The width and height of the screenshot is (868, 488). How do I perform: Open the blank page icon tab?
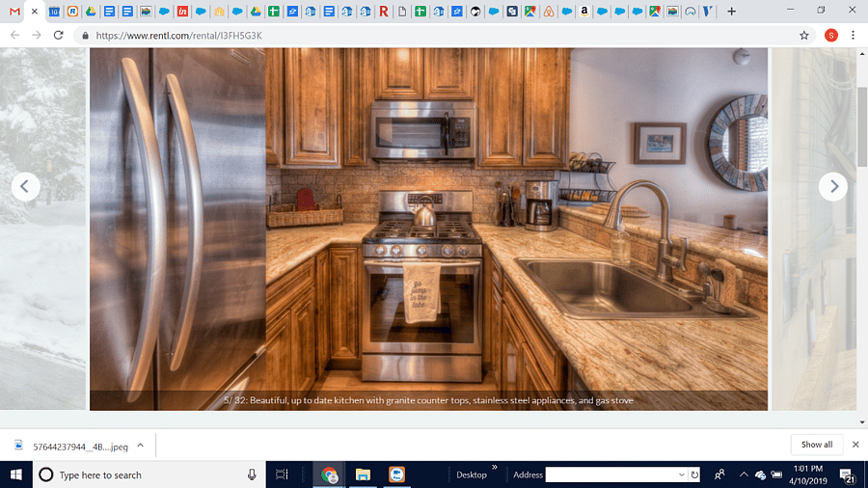pyautogui.click(x=402, y=11)
